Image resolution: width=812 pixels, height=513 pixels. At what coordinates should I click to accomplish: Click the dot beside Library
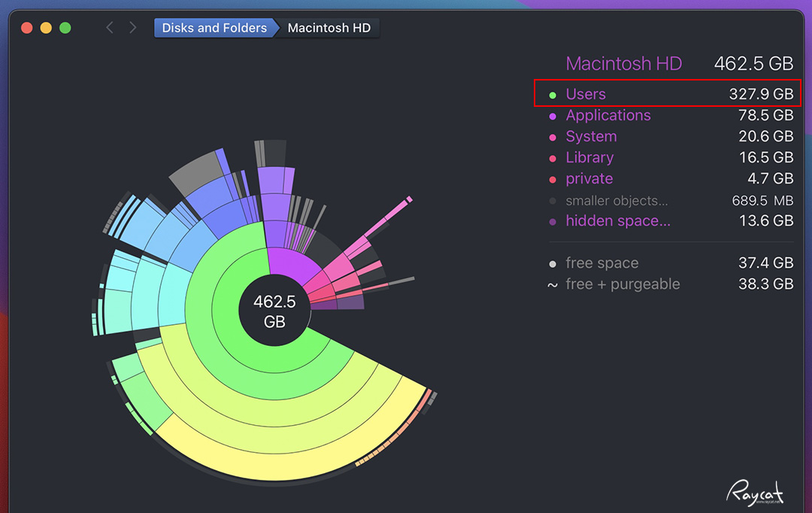click(x=553, y=159)
